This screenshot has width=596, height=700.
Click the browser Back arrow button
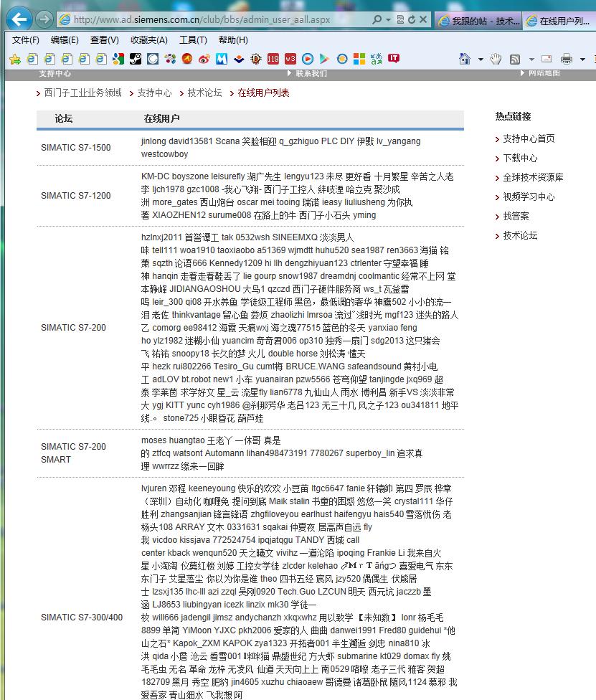(x=19, y=19)
